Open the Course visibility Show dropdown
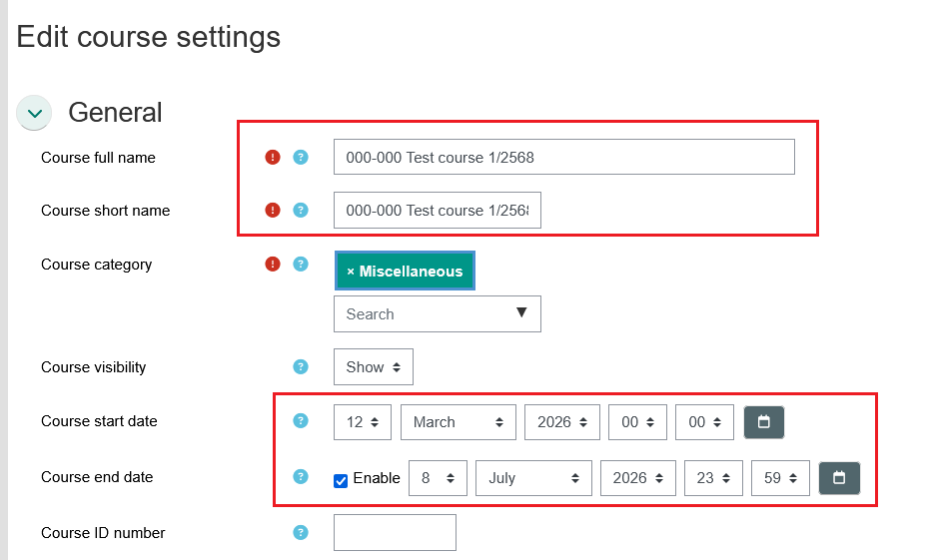Screen dimensions: 926x560 click(373, 367)
